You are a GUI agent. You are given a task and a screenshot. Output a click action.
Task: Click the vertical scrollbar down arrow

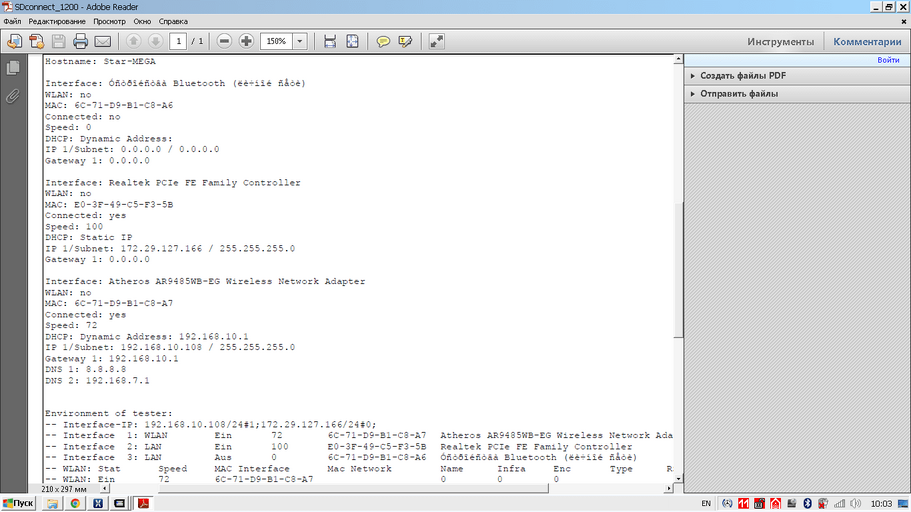pyautogui.click(x=678, y=479)
